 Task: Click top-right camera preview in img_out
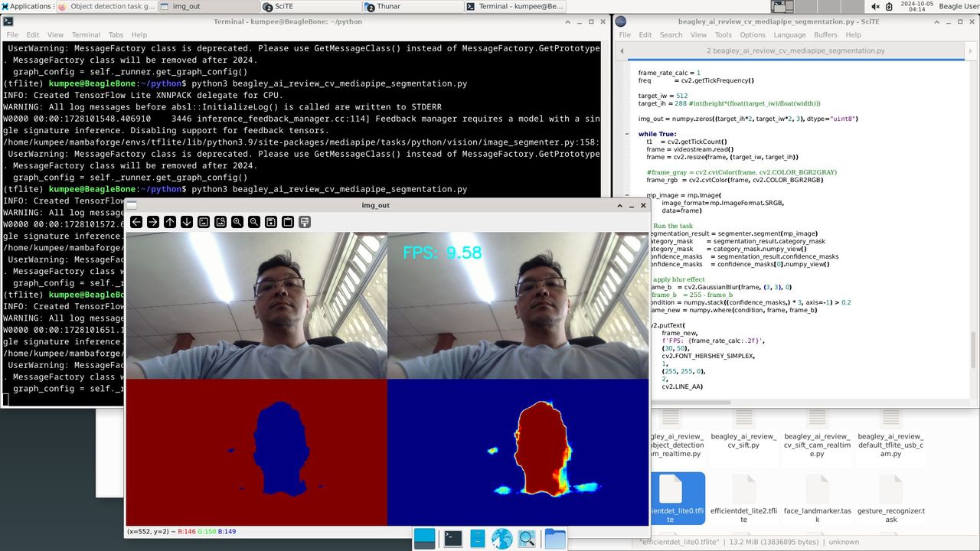(x=518, y=306)
